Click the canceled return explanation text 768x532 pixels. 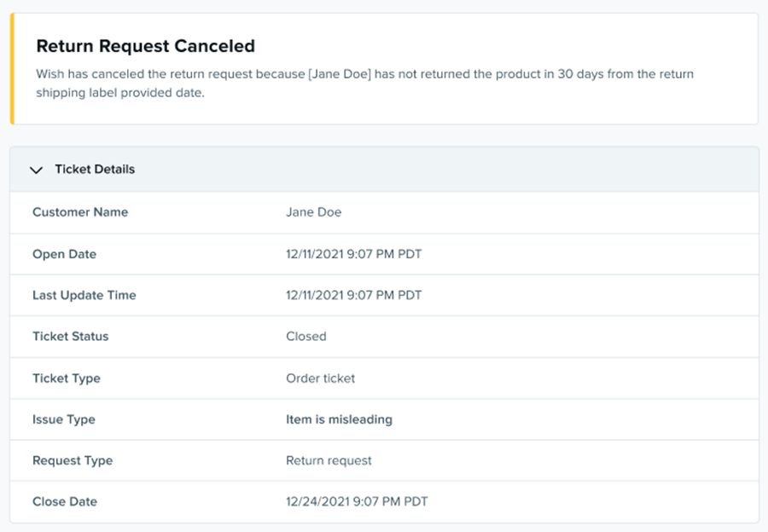coord(364,84)
